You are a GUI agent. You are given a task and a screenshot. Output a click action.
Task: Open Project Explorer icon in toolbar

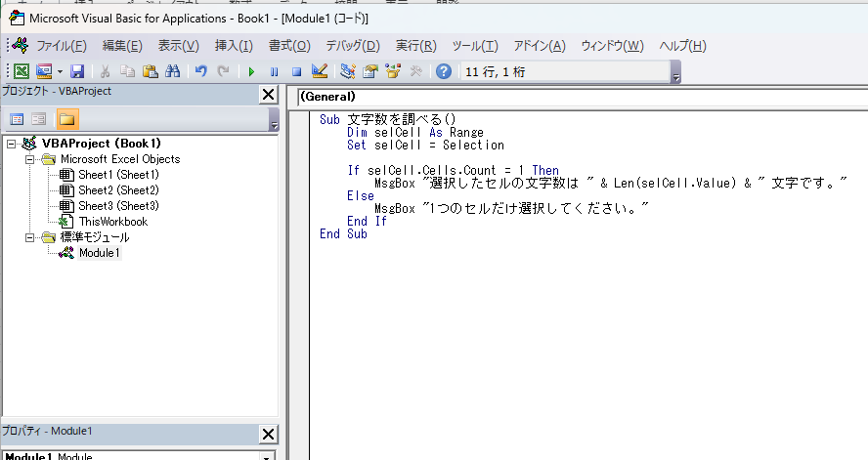coord(348,71)
